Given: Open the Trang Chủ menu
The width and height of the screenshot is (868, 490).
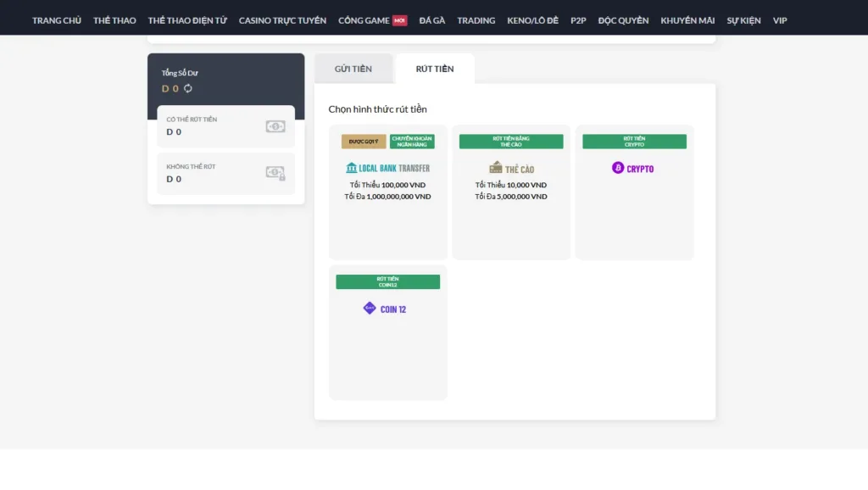Looking at the screenshot, I should pos(57,20).
